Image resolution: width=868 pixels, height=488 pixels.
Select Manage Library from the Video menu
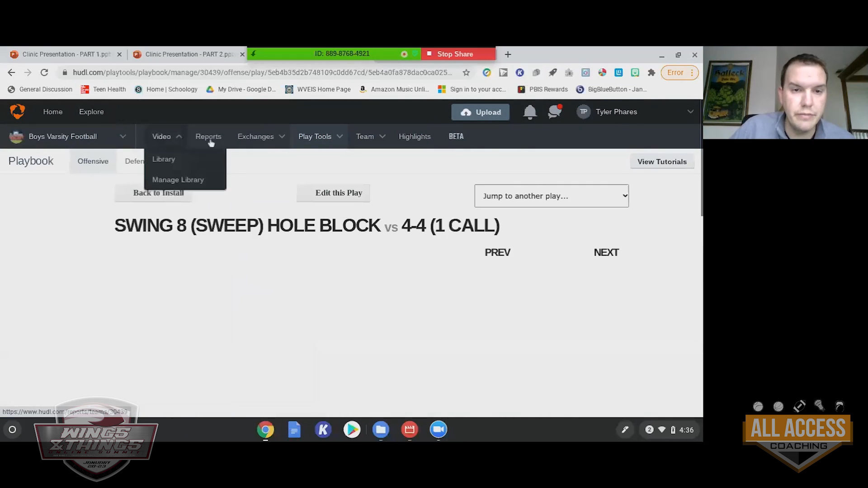click(x=178, y=180)
